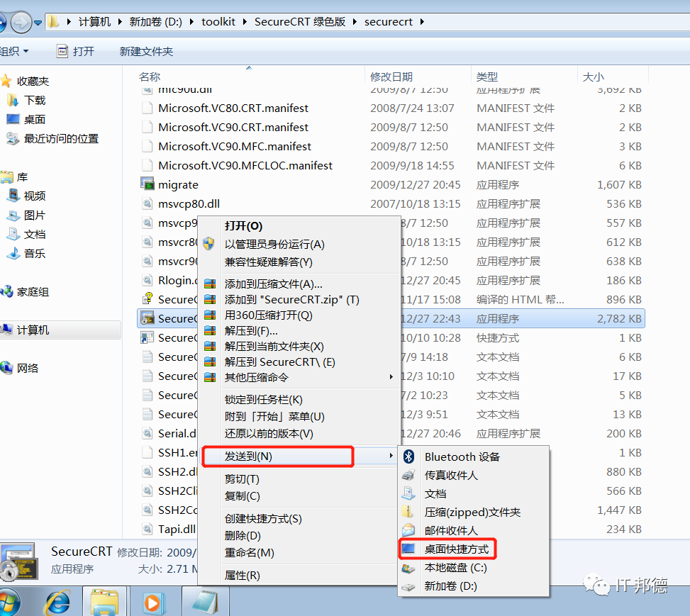Click archive icon beside 解压到当前文件夹(X)
Screen dimensions: 690x616
click(x=210, y=347)
